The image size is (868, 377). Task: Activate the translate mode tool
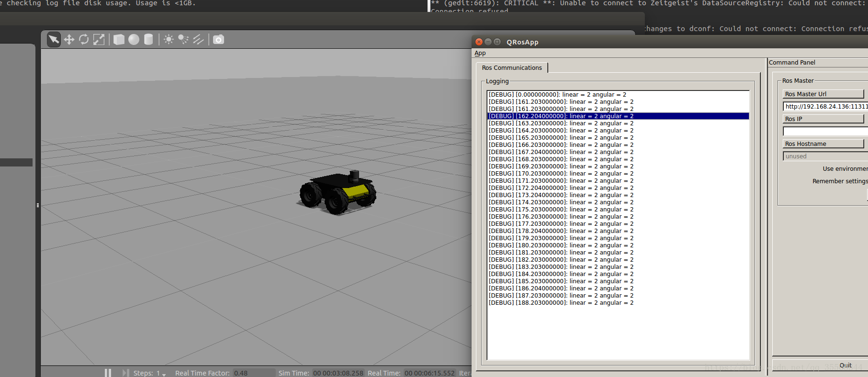point(69,39)
